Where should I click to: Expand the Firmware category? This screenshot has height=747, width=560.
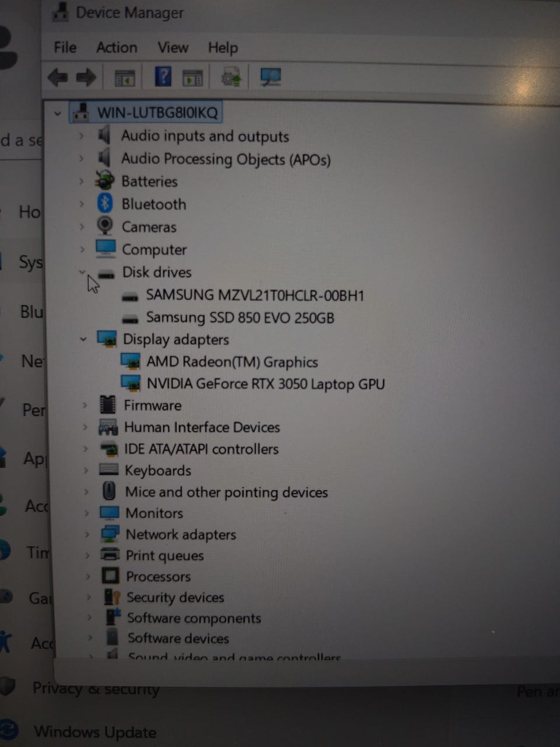click(x=85, y=405)
